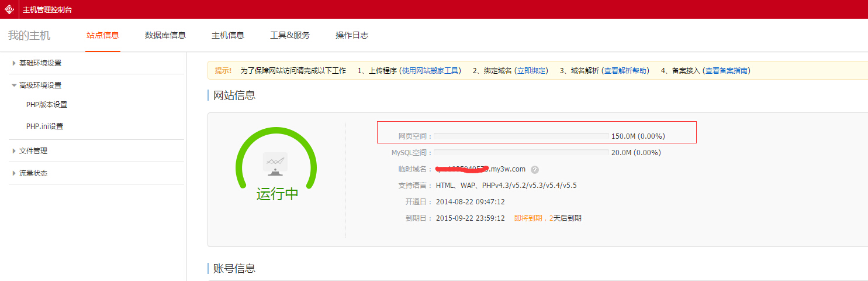Open PHP.ini设置 in sidebar
The image size is (868, 281).
pos(44,126)
